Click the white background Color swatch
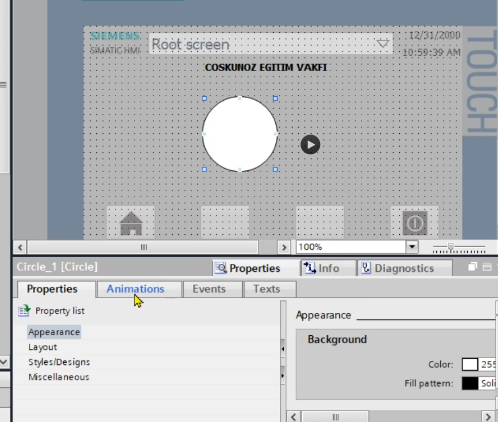This screenshot has height=422, width=498. [x=470, y=364]
